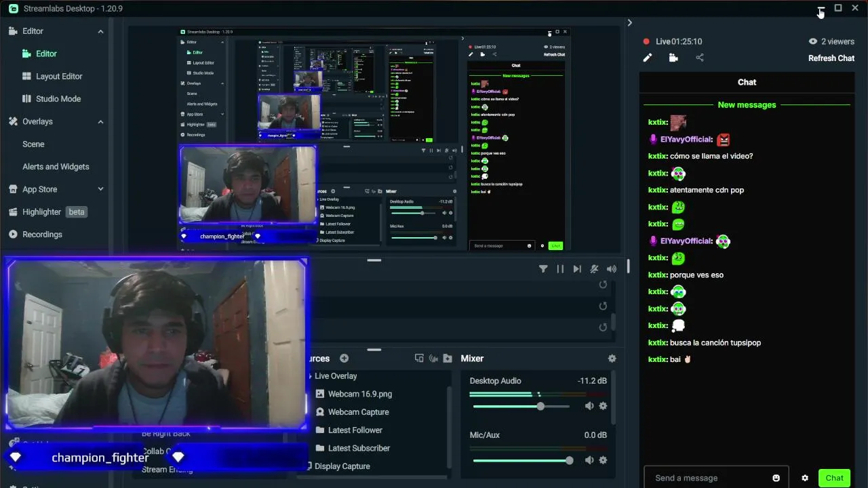Click the top-level Editor grid icon
This screenshot has width=868, height=488.
[x=13, y=31]
